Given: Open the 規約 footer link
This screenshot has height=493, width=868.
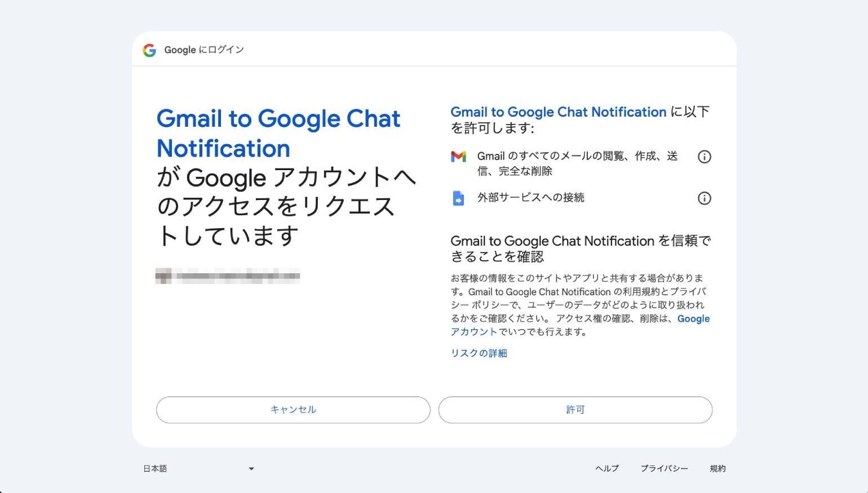Looking at the screenshot, I should click(718, 469).
